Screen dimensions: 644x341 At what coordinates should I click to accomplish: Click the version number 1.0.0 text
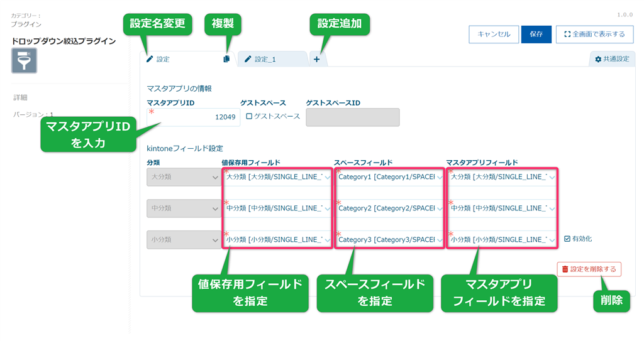[625, 15]
